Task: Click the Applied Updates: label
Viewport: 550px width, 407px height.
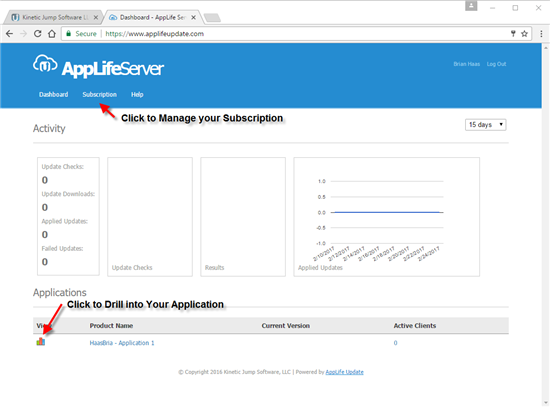Action: (65, 221)
